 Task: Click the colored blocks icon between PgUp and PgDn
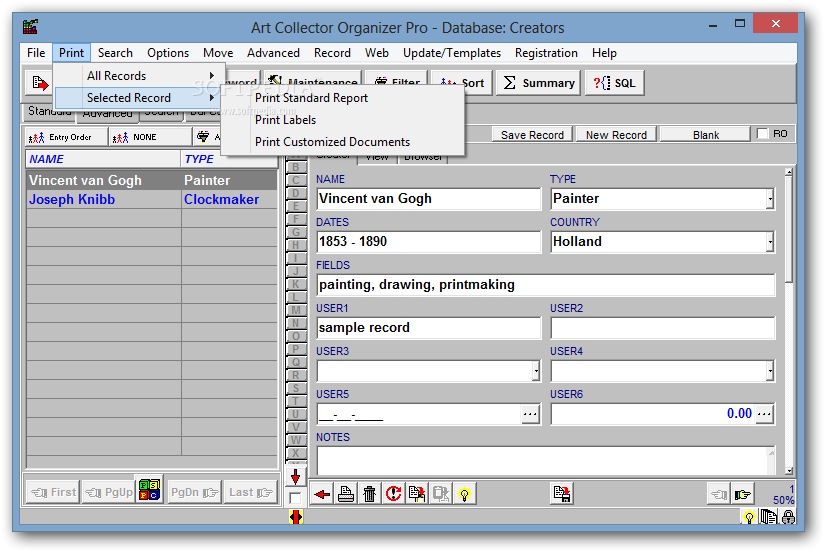pyautogui.click(x=149, y=490)
